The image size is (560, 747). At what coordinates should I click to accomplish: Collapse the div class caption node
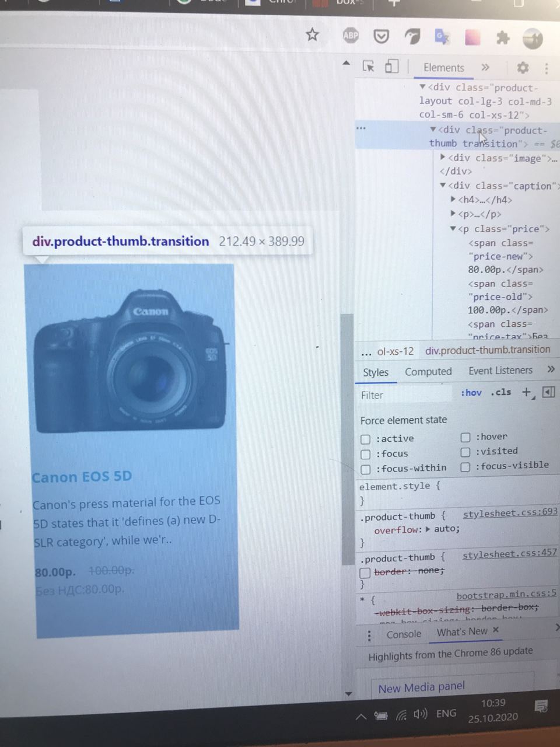tap(443, 186)
